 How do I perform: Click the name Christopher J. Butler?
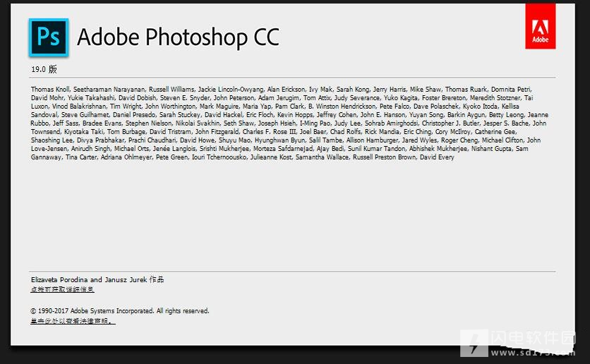[450, 123]
